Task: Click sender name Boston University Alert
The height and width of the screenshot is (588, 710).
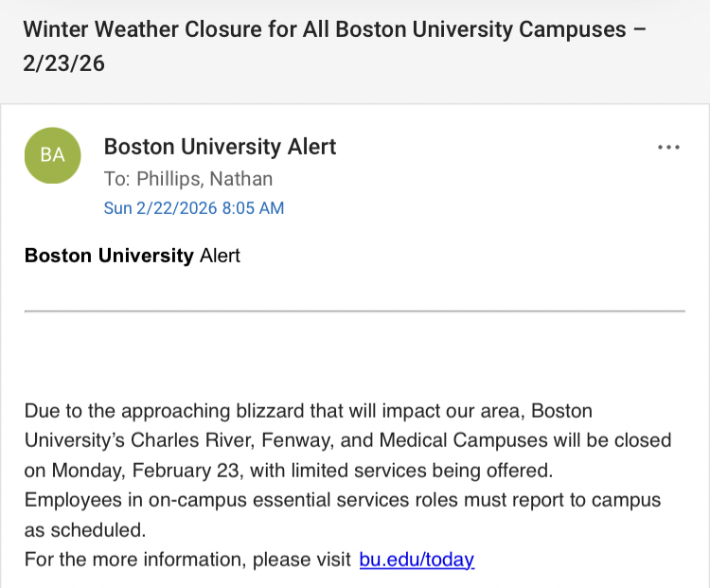Action: point(220,147)
